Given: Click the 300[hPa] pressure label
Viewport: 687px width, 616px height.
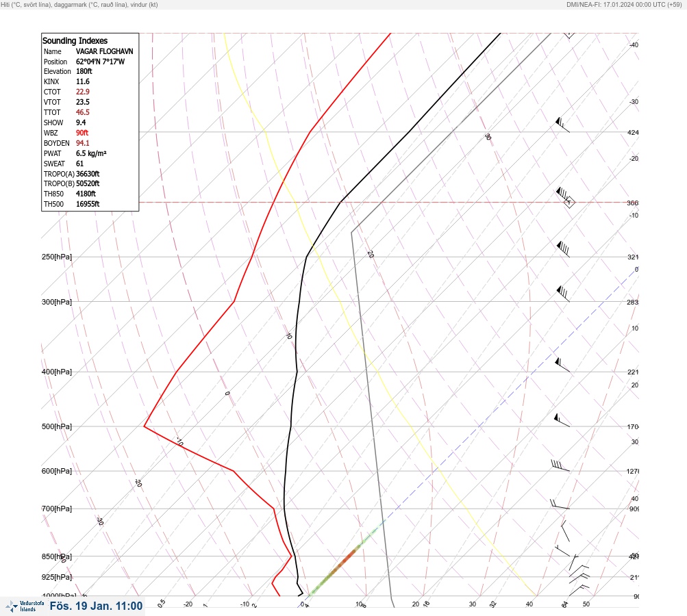Looking at the screenshot, I should click(x=57, y=302).
